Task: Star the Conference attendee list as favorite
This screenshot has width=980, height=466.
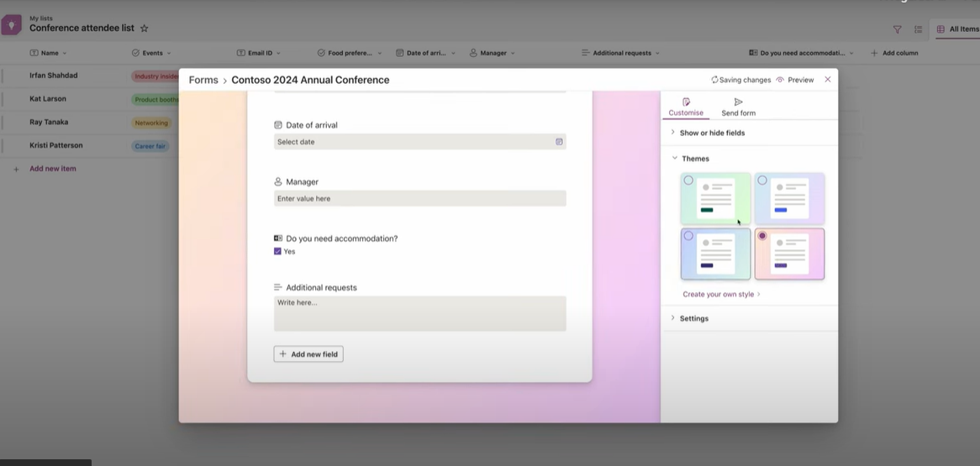Action: pos(145,28)
